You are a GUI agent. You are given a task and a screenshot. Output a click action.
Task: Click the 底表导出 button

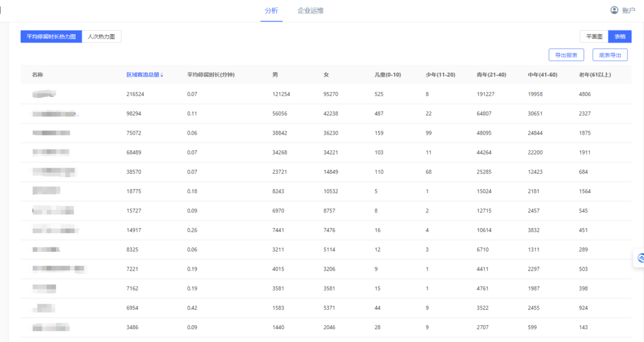(610, 55)
